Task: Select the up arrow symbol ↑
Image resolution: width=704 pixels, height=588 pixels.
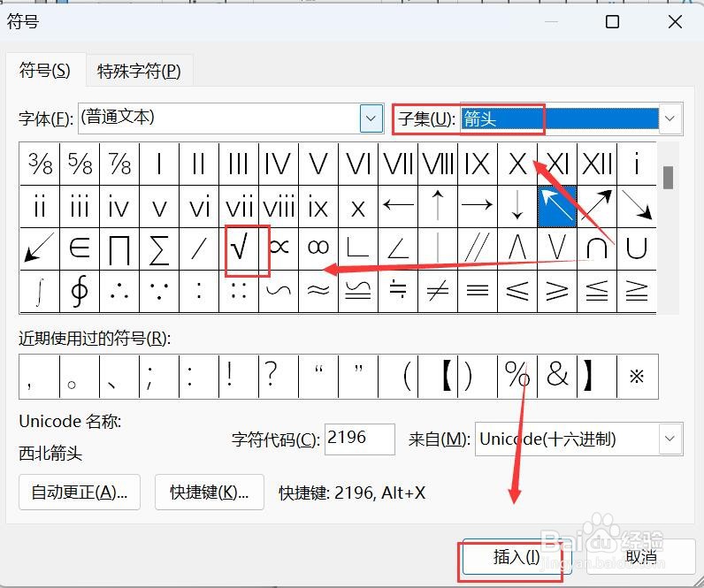Action: pos(437,206)
